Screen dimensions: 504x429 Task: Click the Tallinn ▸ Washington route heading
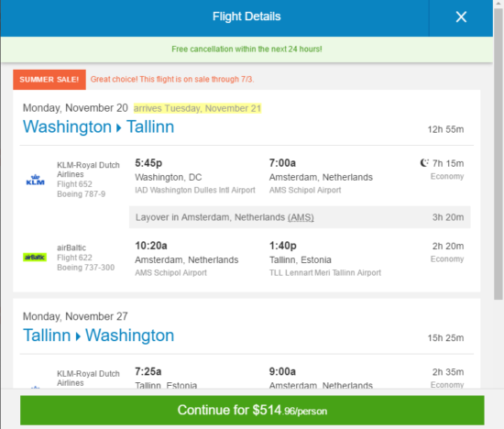(x=98, y=335)
